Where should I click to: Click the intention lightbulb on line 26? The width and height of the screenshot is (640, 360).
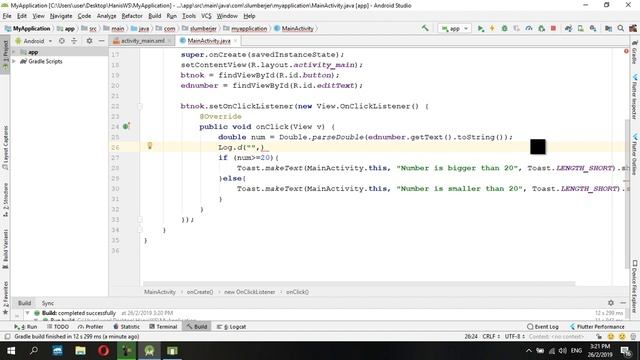150,146
